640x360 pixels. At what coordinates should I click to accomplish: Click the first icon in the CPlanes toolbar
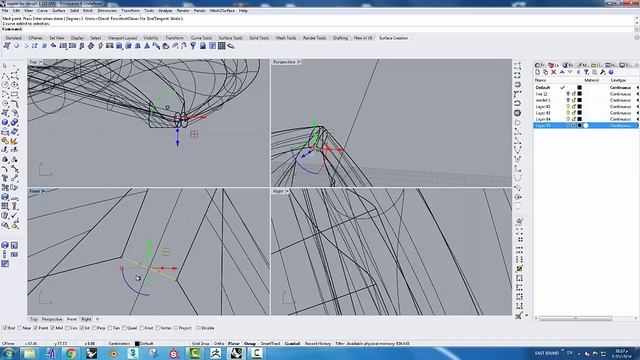click(7, 46)
